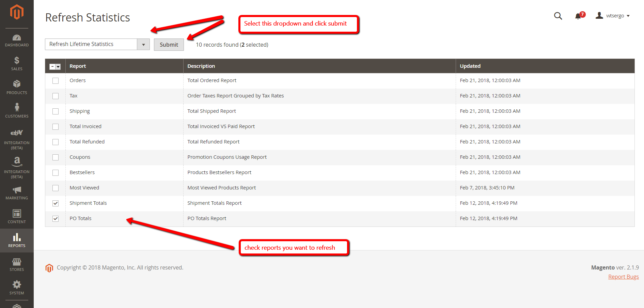Viewport: 644px width, 308px height.
Task: Open the Amazon Integration (Beta) menu
Action: (17, 168)
